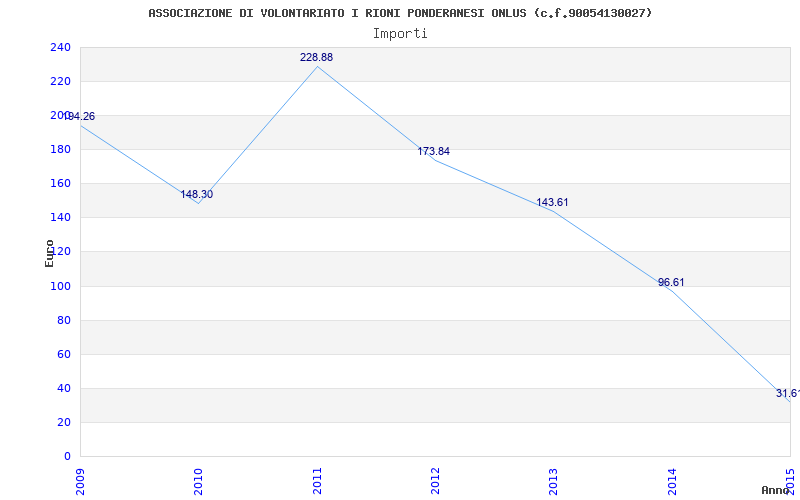Click the 2012 x-axis year label
The image size is (800, 500).
(435, 481)
